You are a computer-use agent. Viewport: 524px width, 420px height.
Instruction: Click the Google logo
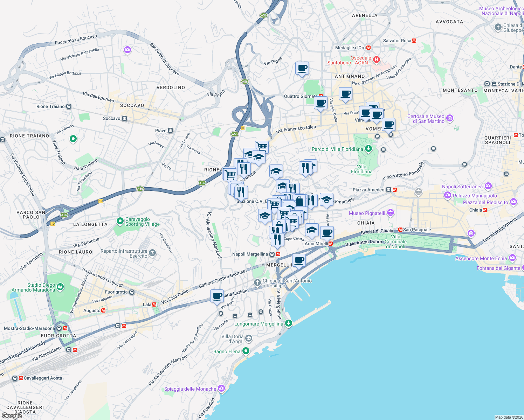[12, 415]
